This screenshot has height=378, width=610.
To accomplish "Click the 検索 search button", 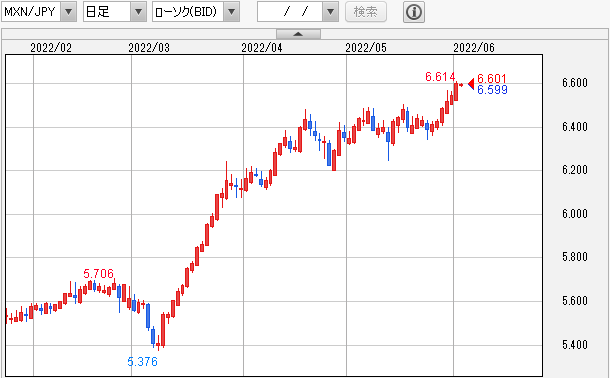I will (366, 12).
